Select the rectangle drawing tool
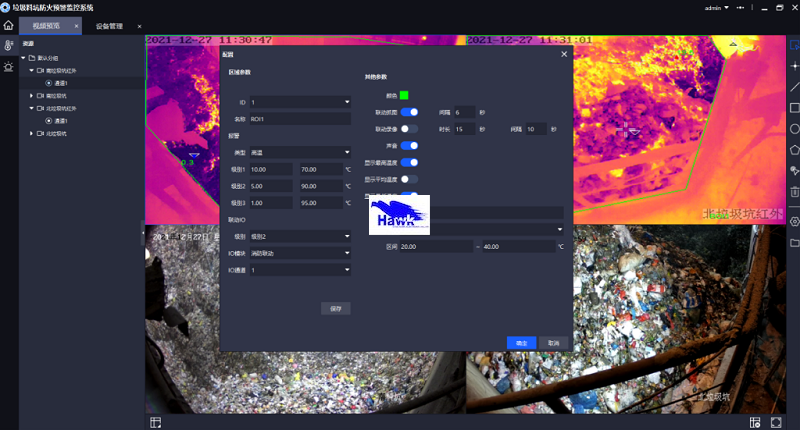800x430 pixels. click(x=794, y=108)
